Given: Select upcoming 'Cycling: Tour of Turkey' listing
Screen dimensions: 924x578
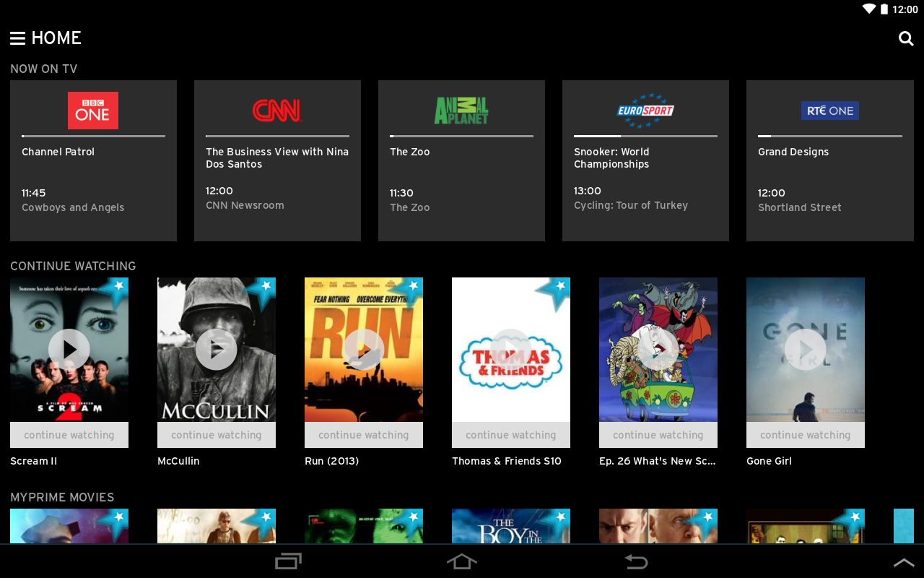Looking at the screenshot, I should click(631, 205).
